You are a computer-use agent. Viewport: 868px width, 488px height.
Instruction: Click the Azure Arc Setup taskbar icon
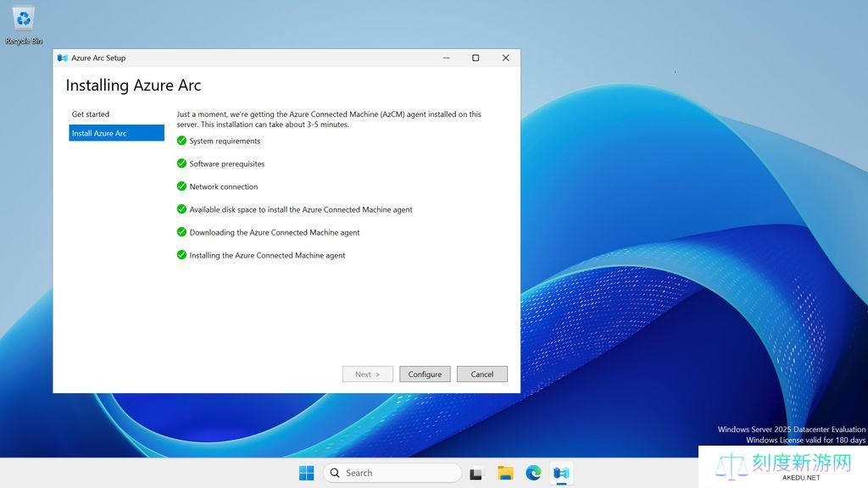coord(561,473)
